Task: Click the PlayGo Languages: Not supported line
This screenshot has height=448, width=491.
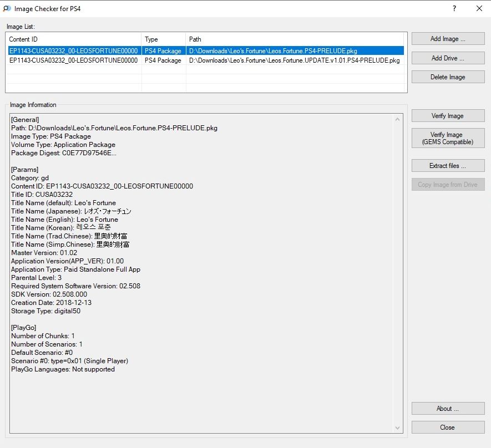Action: (x=63, y=369)
